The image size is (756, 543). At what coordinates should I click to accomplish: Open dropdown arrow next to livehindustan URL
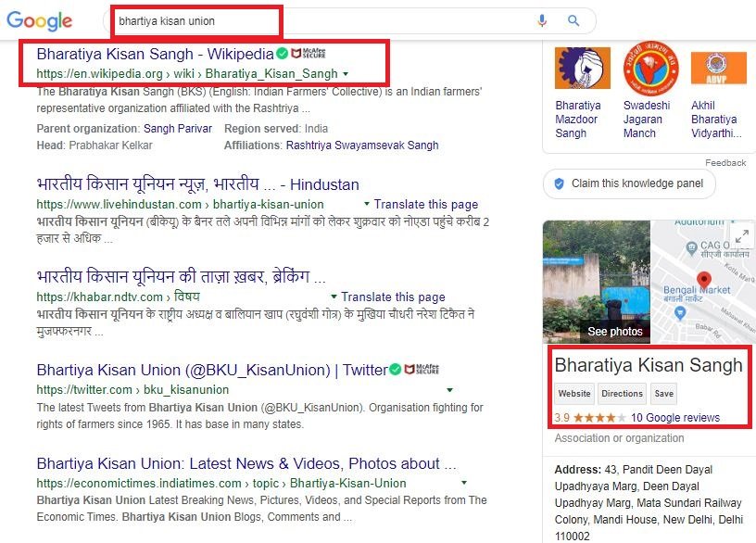coord(367,204)
